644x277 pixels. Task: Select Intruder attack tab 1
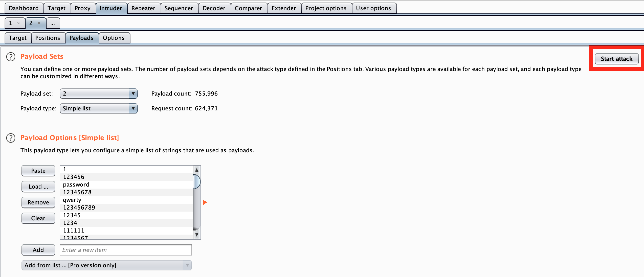(11, 23)
